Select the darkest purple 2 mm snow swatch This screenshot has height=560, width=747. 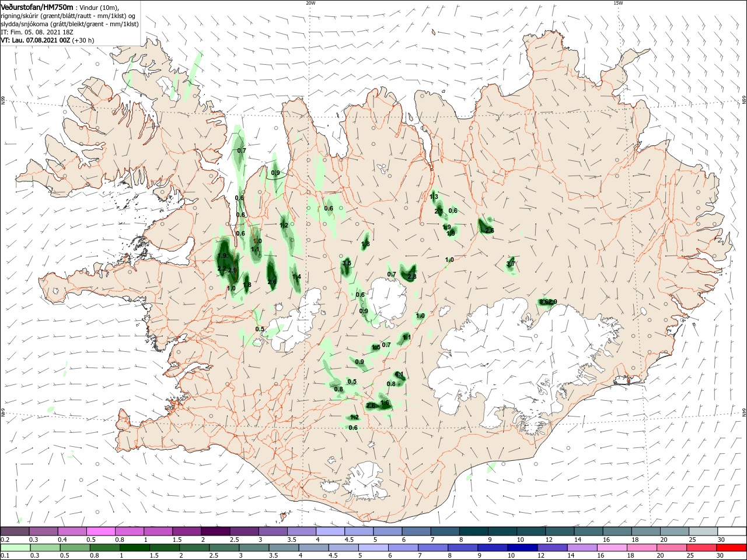[216, 531]
